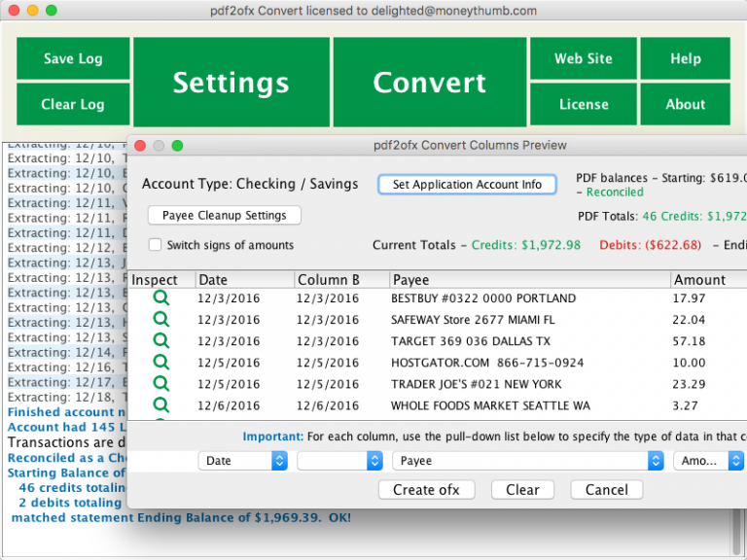
Task: Select Date cell in HOSTGATOR.COM row
Action: tap(229, 363)
